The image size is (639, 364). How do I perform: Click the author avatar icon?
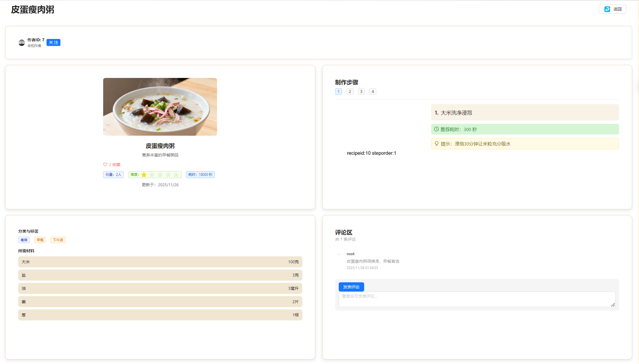(22, 43)
